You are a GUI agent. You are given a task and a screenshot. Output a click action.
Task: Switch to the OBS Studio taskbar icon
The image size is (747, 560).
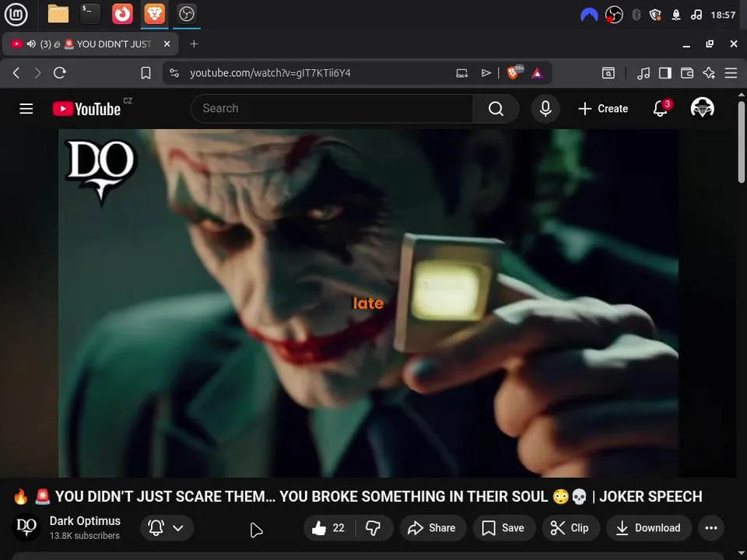click(186, 14)
